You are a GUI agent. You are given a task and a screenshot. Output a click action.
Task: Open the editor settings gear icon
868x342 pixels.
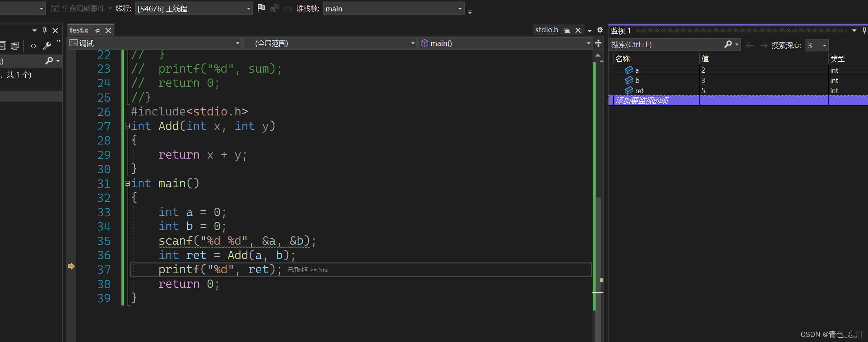[600, 30]
